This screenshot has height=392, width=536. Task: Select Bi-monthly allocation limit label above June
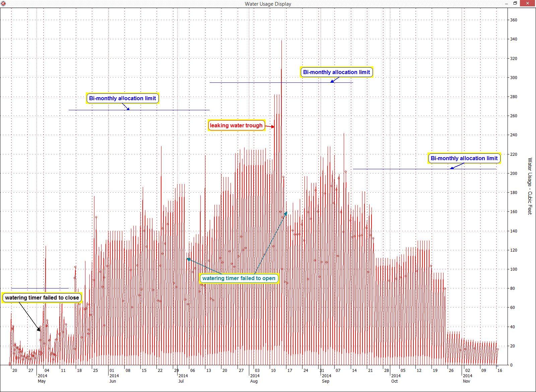(122, 99)
